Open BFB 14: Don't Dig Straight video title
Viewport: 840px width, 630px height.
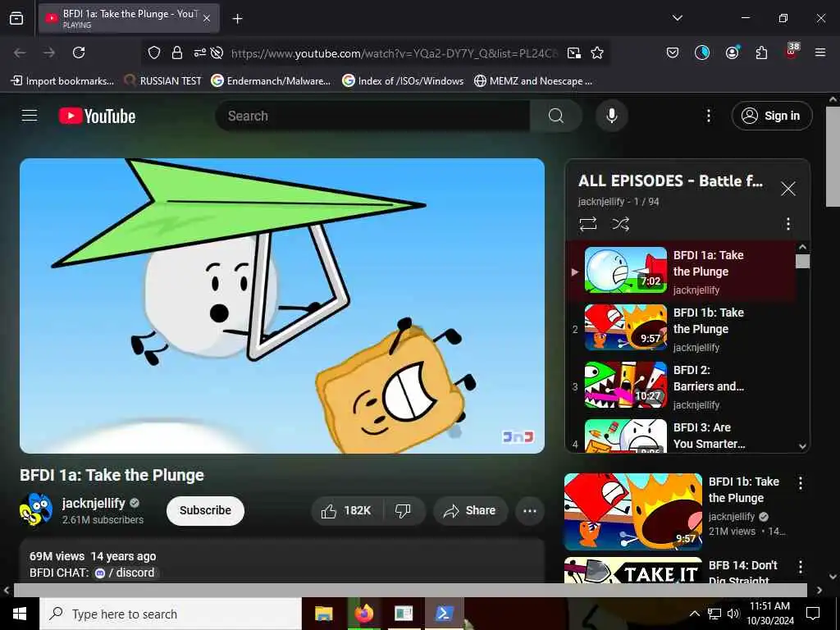coord(742,573)
